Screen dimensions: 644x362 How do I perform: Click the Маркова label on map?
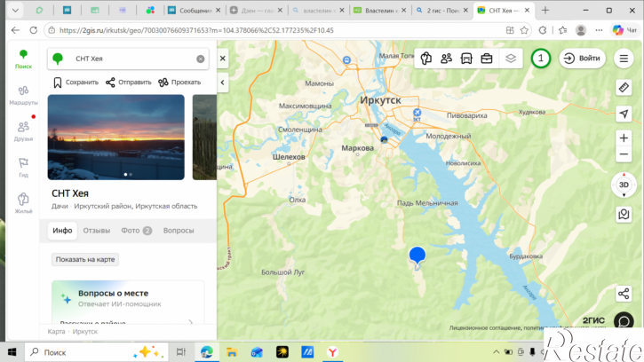click(357, 148)
